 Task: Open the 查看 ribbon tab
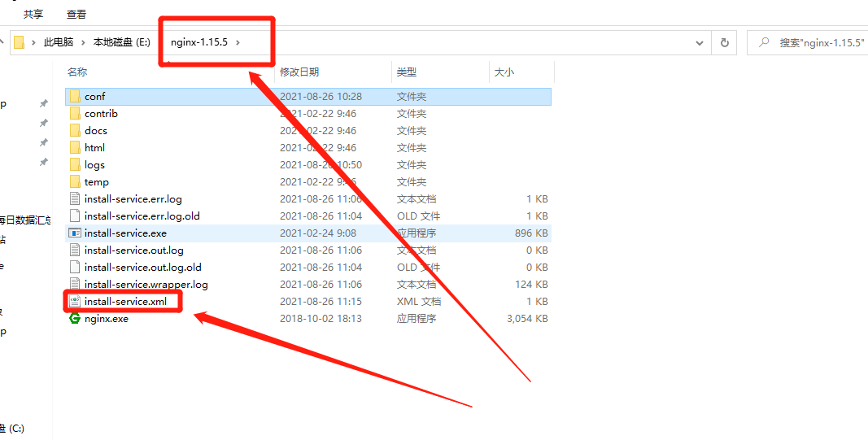[76, 14]
